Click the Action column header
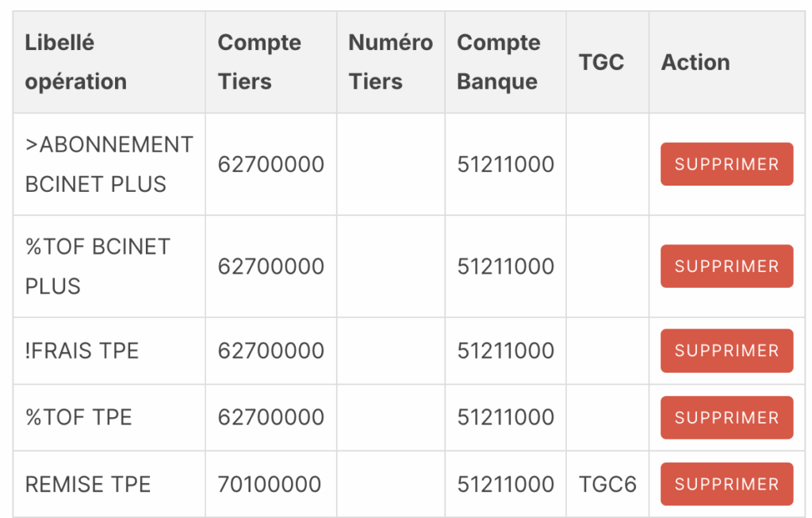 (695, 62)
